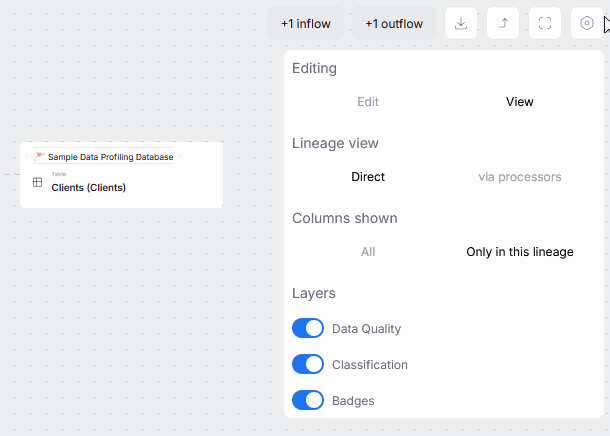
Task: Click the upload arrow icon button
Action: point(503,23)
